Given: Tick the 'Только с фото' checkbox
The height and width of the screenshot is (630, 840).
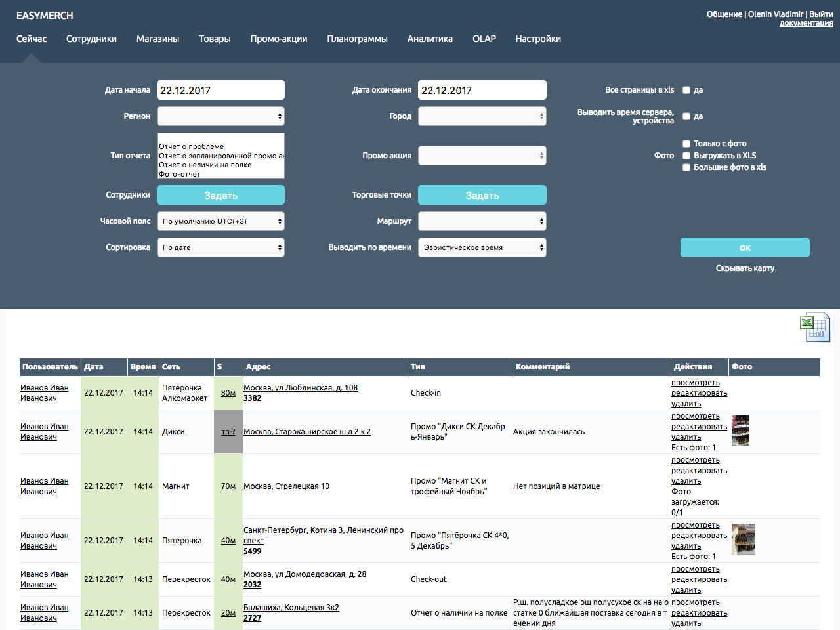Looking at the screenshot, I should 686,144.
